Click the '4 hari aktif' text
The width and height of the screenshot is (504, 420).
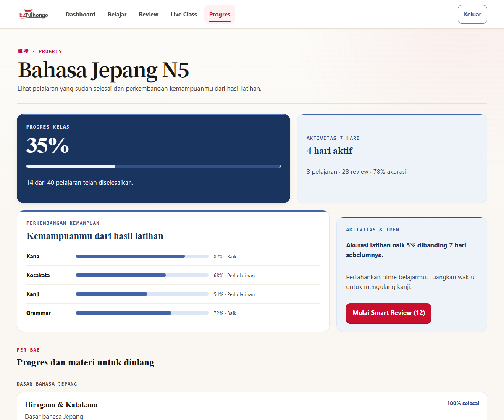(x=329, y=151)
